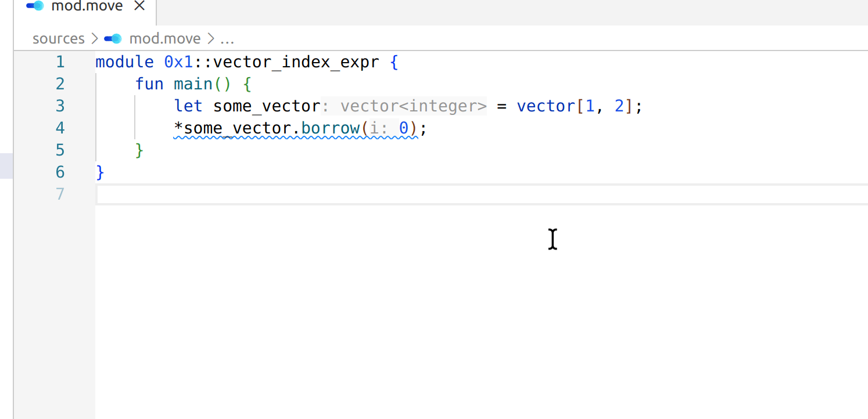Click the underlined borrow method call

(x=329, y=128)
